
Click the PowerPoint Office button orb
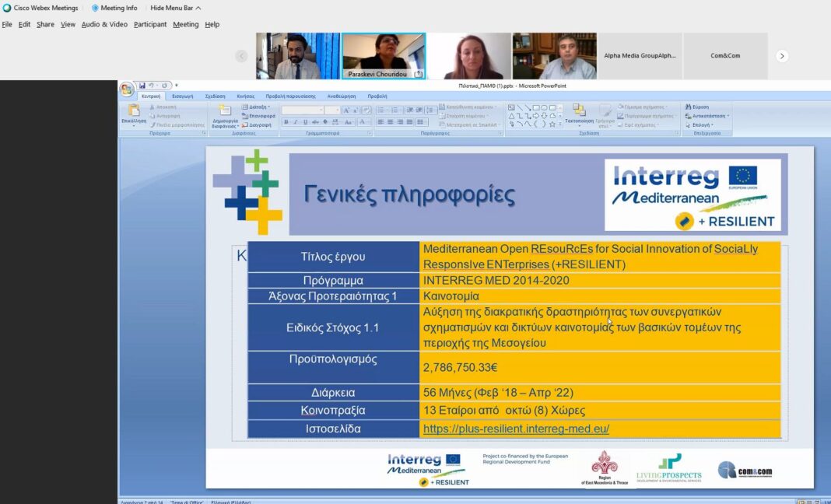tap(127, 89)
